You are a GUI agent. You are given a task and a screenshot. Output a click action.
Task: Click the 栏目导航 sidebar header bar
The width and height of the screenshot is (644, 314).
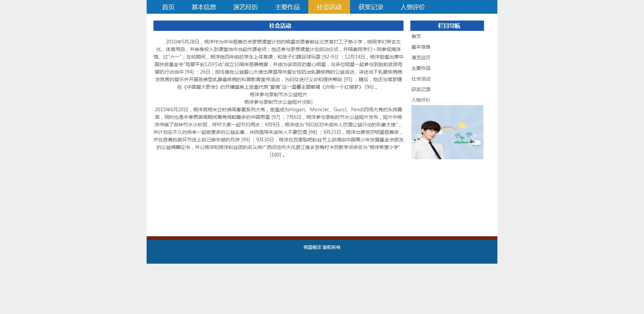[447, 26]
